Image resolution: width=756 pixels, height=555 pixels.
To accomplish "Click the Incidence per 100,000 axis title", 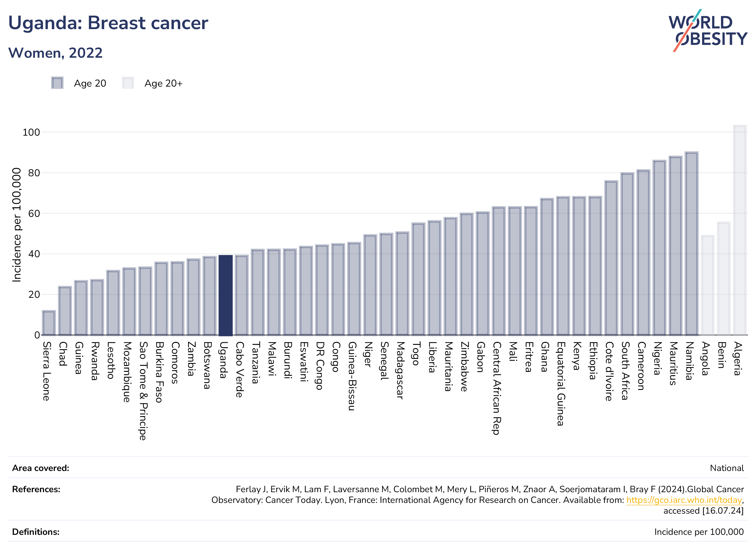I will coord(16,225).
